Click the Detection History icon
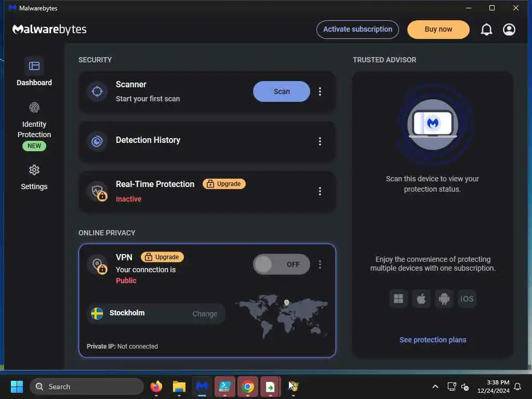This screenshot has width=532, height=399. point(97,141)
